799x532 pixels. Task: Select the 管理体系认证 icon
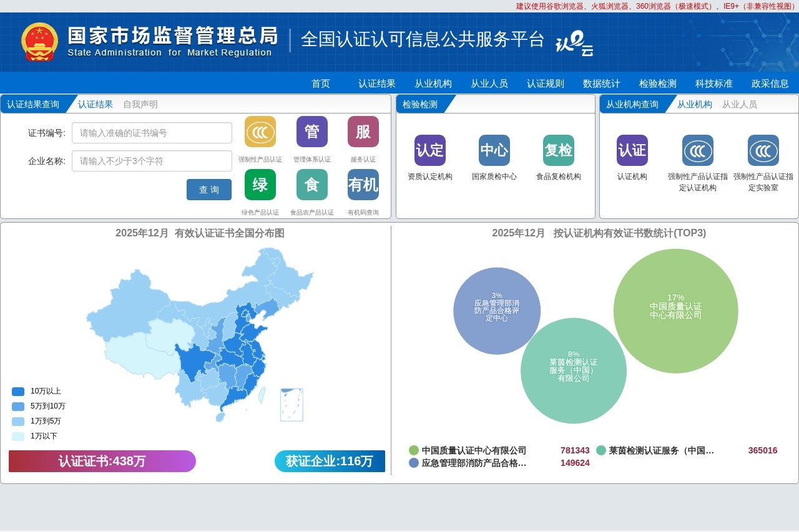pos(311,132)
